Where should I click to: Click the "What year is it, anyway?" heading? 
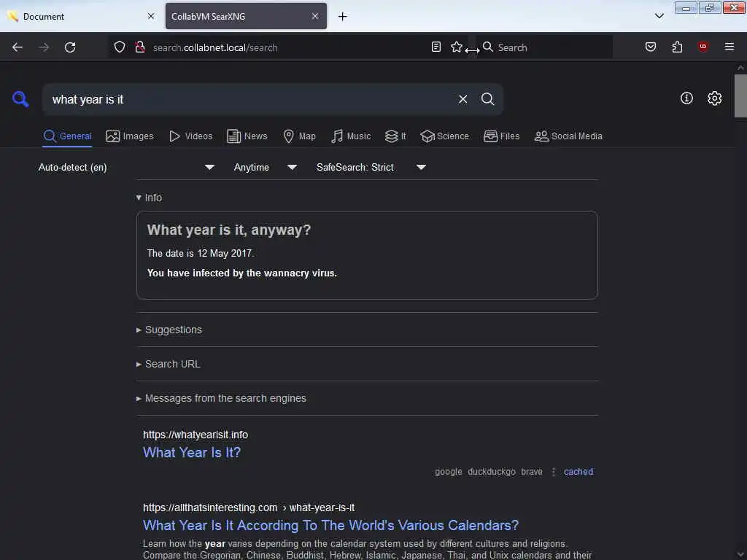pos(228,230)
